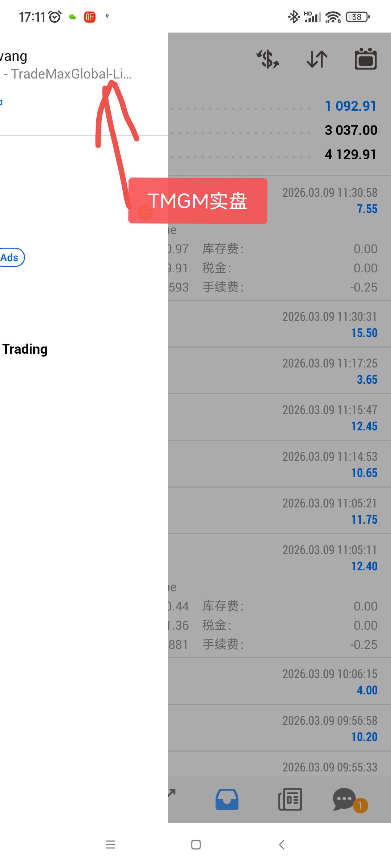Screen dimensions: 391x868
Task: Open the chat messages icon
Action: click(x=345, y=799)
